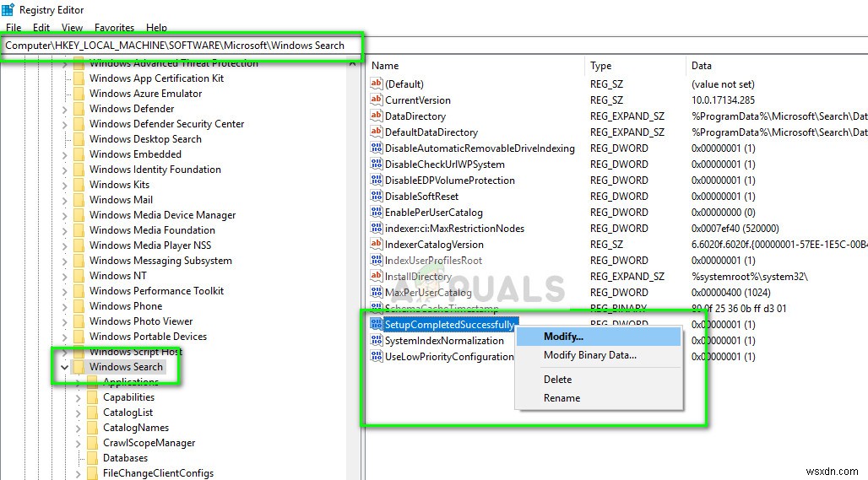868x480 pixels.
Task: Open the Edit menu
Action: coord(41,27)
